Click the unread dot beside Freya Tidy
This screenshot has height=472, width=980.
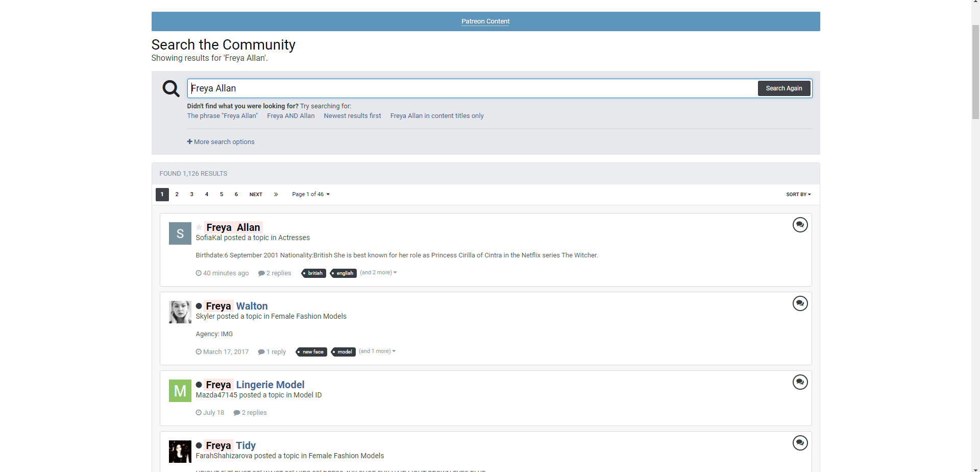click(x=199, y=445)
